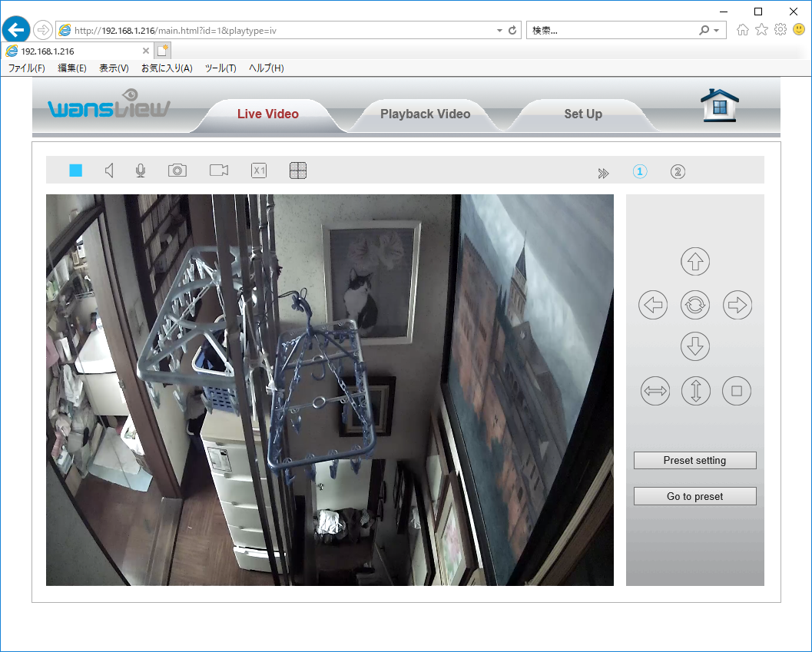Click the live camera video feed
This screenshot has width=812, height=652.
[330, 390]
